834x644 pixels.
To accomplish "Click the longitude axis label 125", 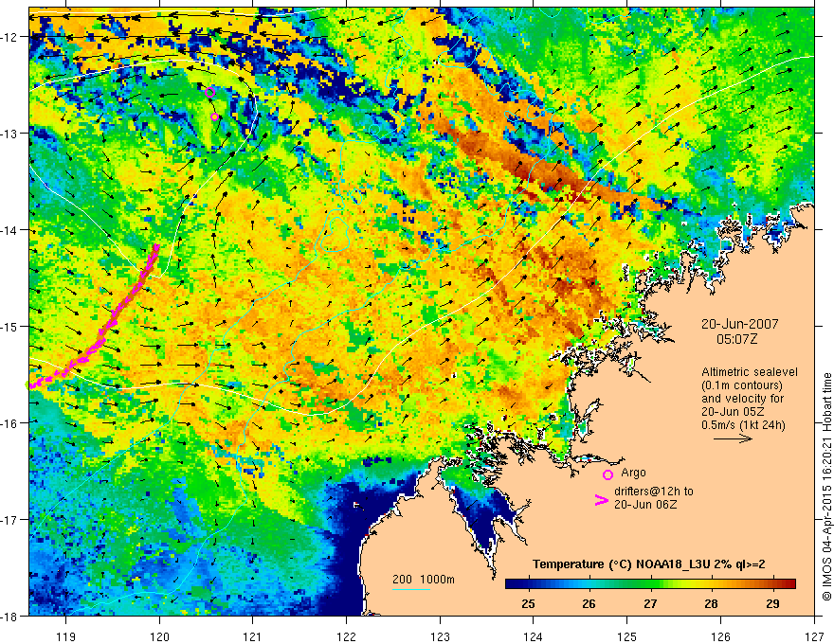I will [627, 636].
